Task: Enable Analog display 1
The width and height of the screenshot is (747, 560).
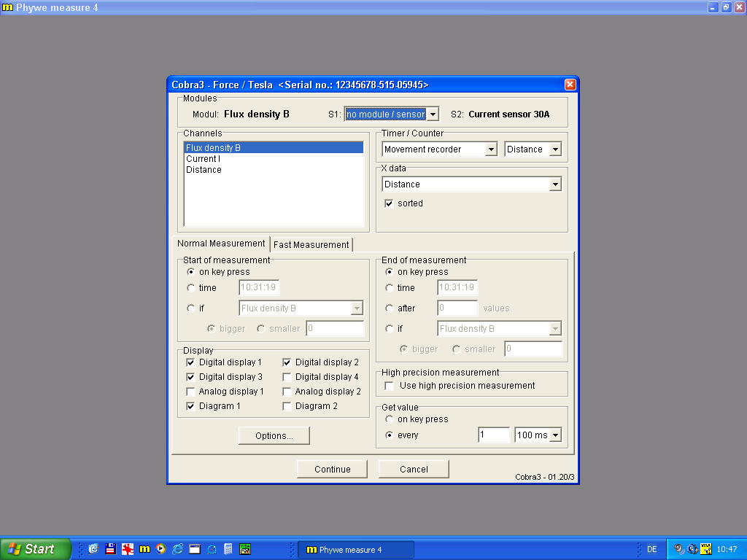Action: [x=190, y=392]
